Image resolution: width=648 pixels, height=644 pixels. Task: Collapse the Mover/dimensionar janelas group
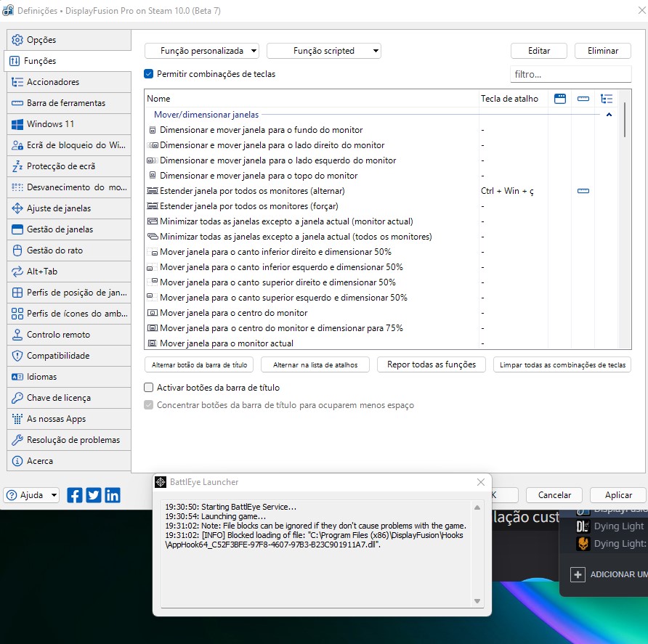pos(609,115)
